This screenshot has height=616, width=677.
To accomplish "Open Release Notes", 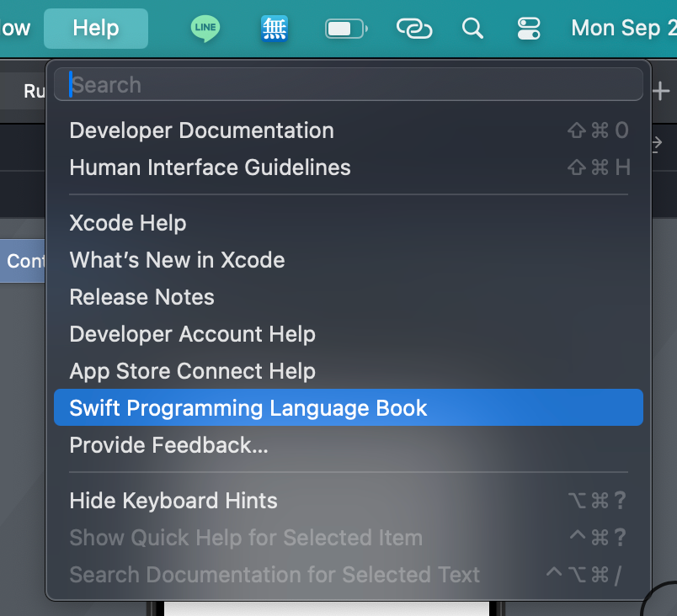I will [x=141, y=297].
